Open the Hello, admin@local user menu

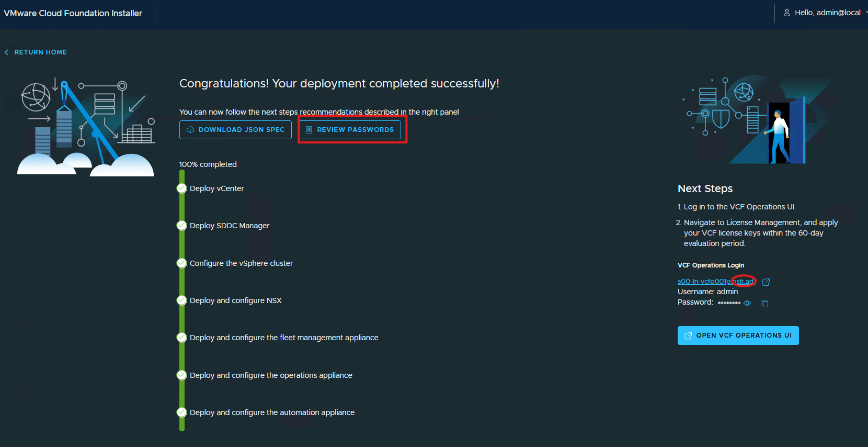825,13
